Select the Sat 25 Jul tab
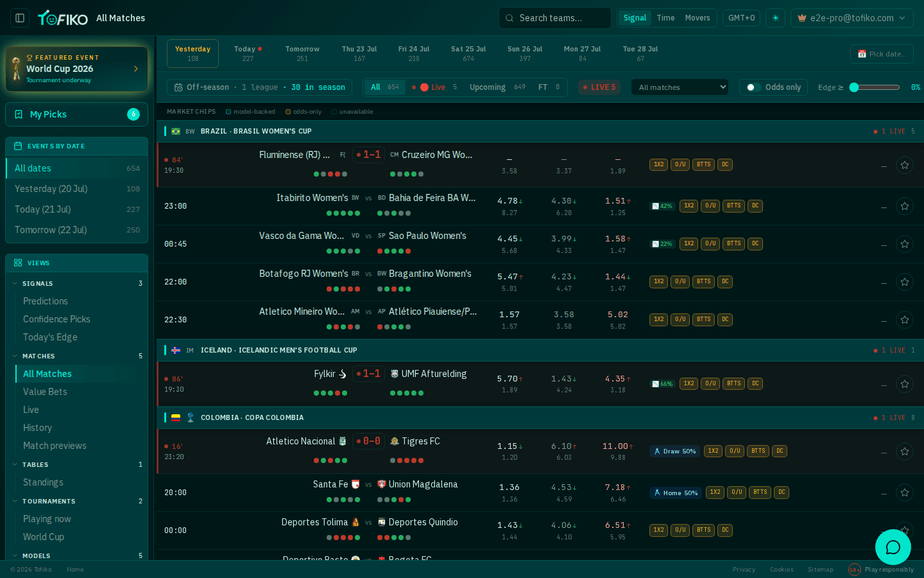The width and height of the screenshot is (924, 578). click(468, 53)
